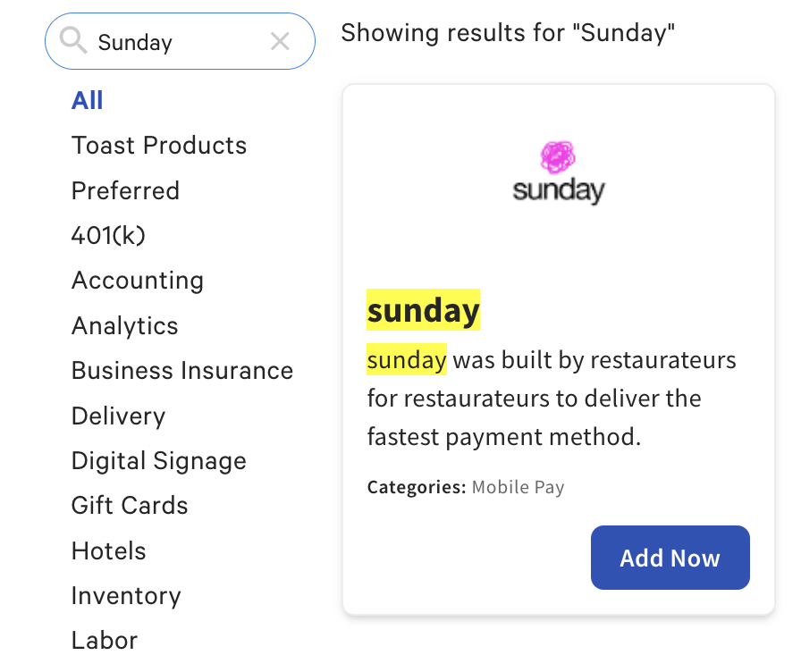The width and height of the screenshot is (801, 672).
Task: Open Business Insurance category
Action: [182, 371]
